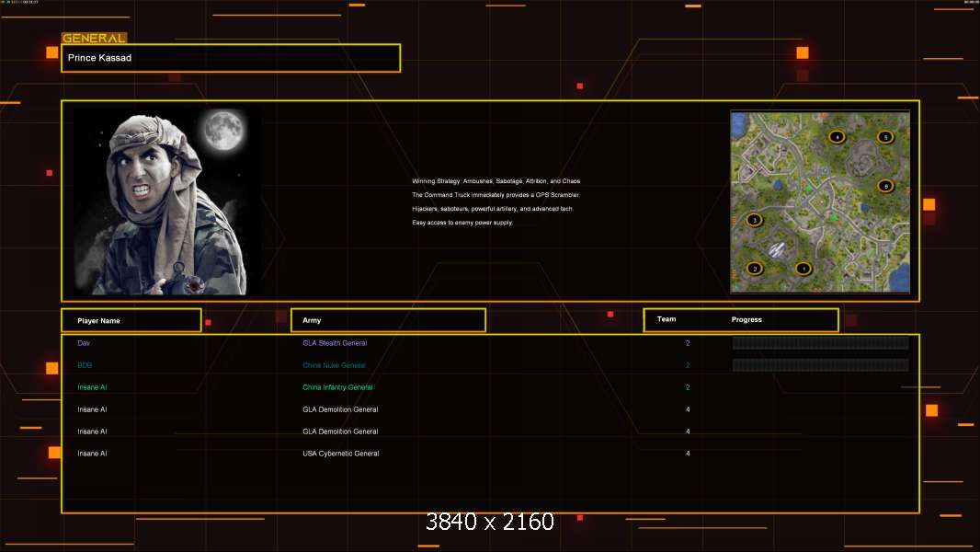Viewport: 980px width, 552px height.
Task: Click BDB's loading progress bar
Action: tap(820, 365)
